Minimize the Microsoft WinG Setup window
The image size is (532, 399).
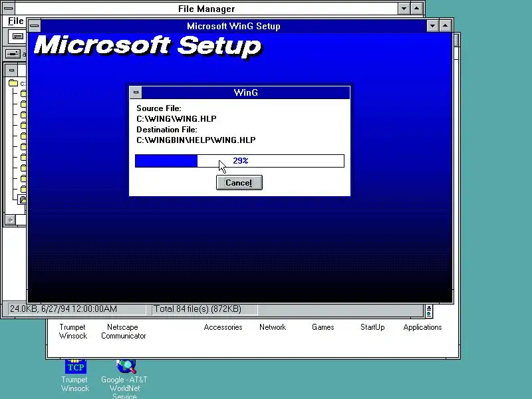tap(432, 26)
